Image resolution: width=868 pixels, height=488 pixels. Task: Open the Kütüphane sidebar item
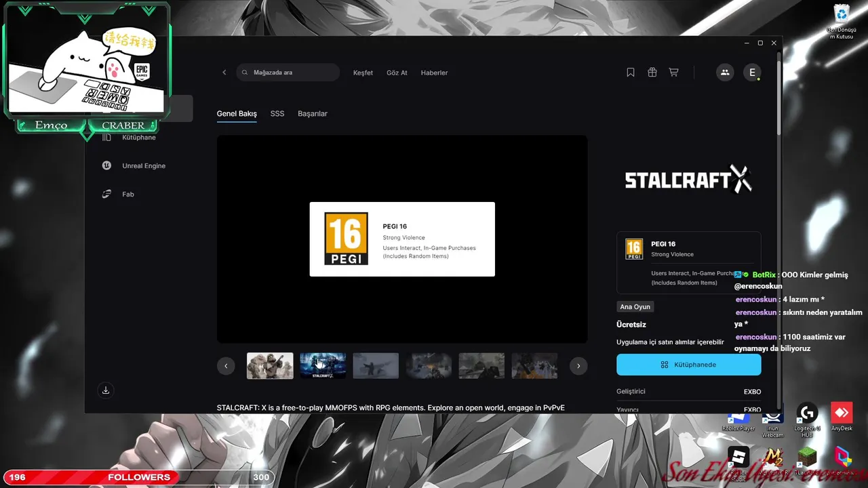tap(139, 138)
